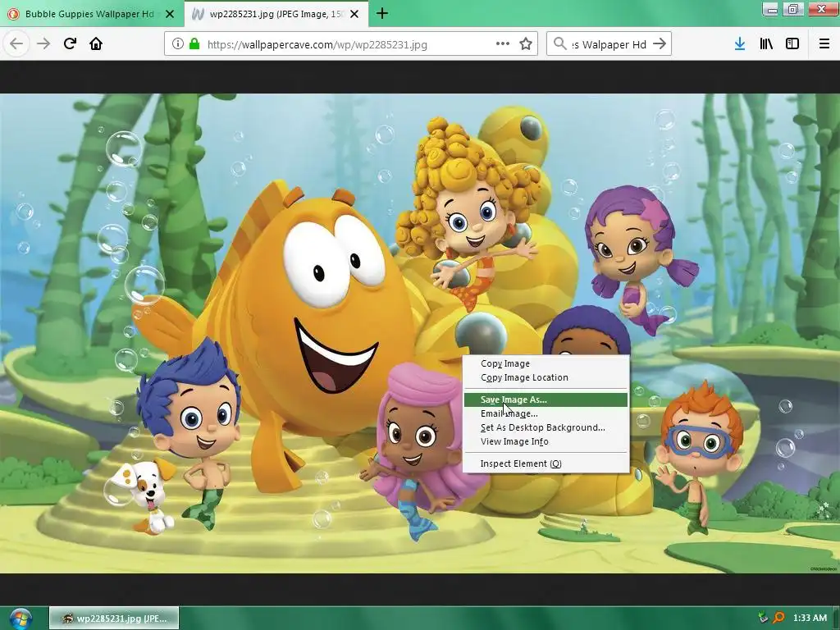Close the wp2285231.jpg tab
840x630 pixels.
354,14
